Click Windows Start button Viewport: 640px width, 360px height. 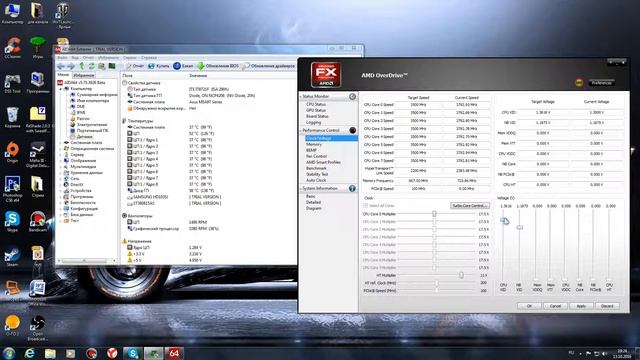pos(9,353)
